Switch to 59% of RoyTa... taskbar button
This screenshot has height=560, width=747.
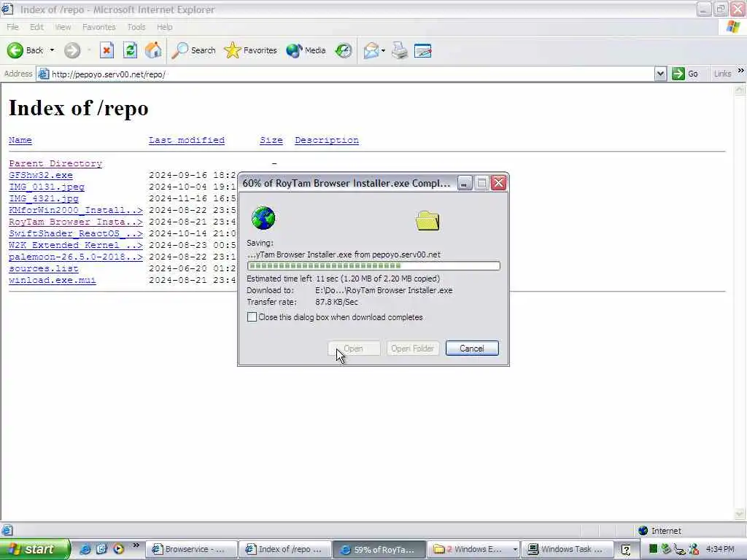[x=379, y=549]
